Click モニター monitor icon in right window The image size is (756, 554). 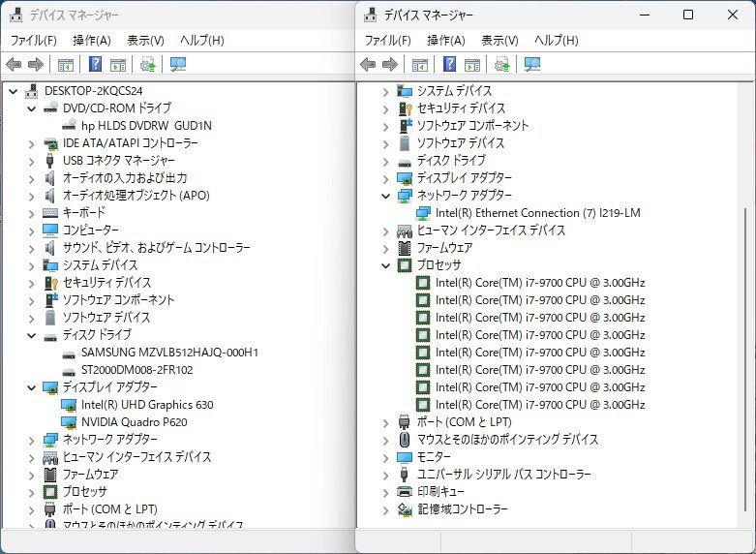(x=405, y=457)
